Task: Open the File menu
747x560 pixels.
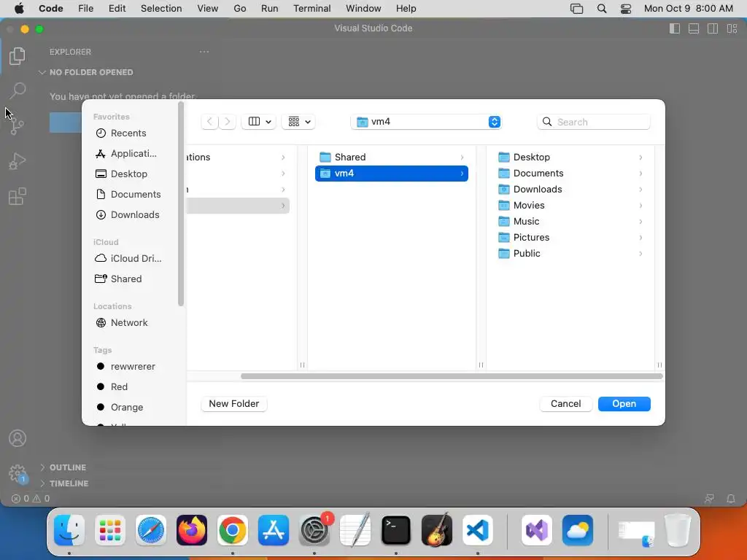Action: (86, 9)
